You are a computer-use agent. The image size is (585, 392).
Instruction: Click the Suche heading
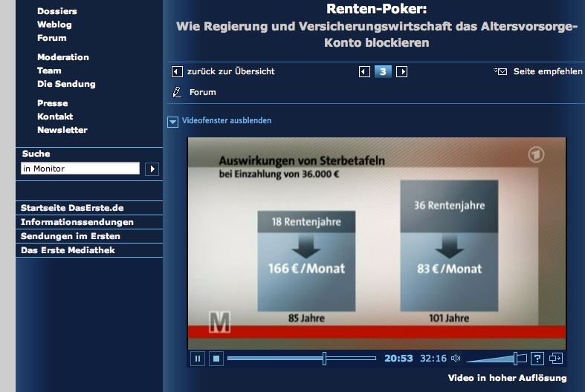click(36, 154)
